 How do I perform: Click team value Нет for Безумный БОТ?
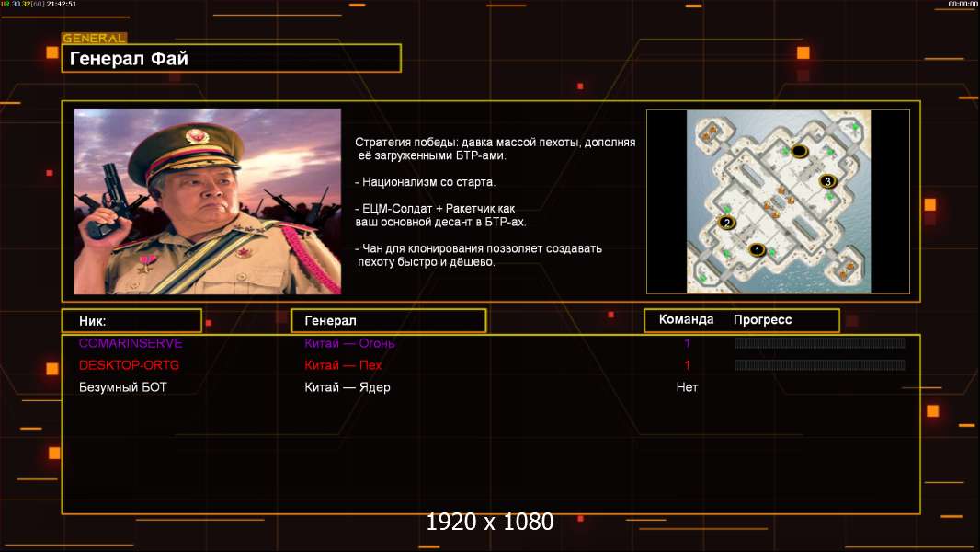[x=687, y=387]
